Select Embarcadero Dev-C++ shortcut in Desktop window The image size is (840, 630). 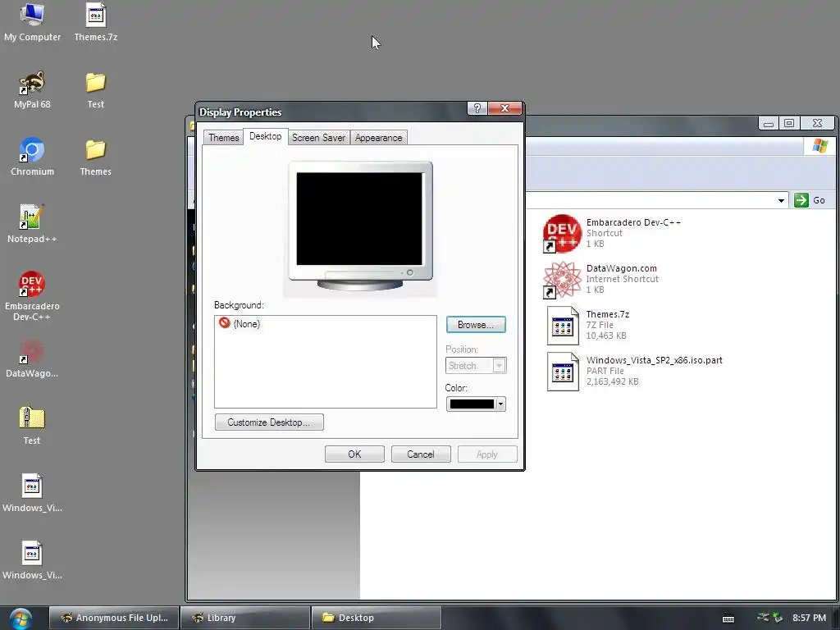point(562,233)
